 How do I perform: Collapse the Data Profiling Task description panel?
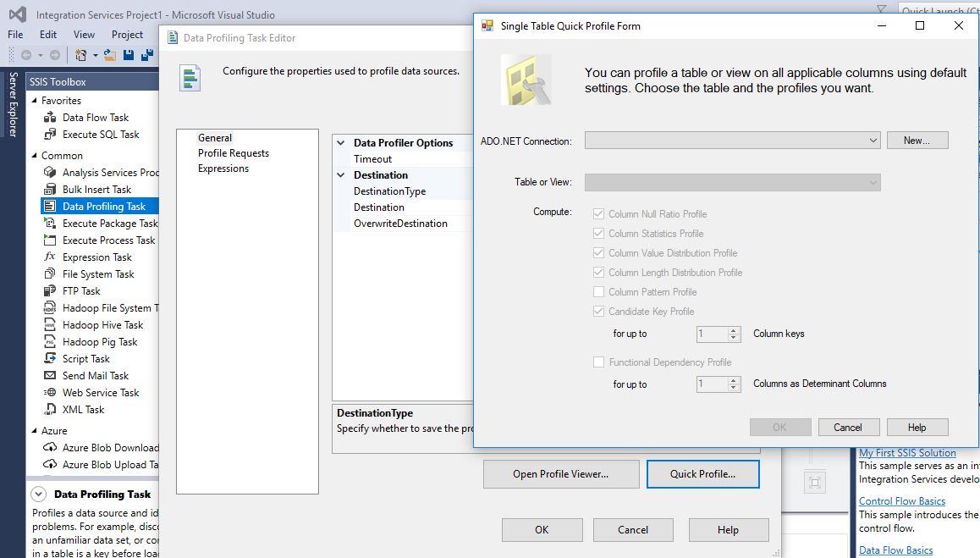point(39,494)
